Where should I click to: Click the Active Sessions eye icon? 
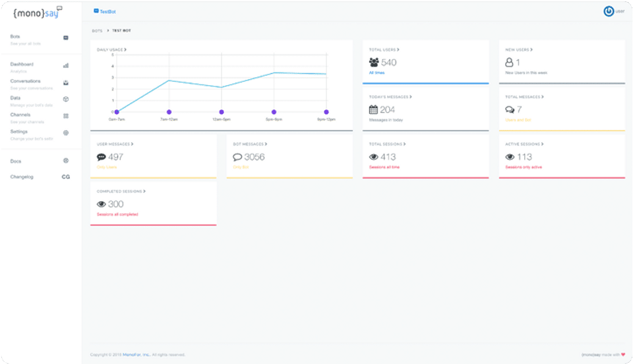point(510,157)
